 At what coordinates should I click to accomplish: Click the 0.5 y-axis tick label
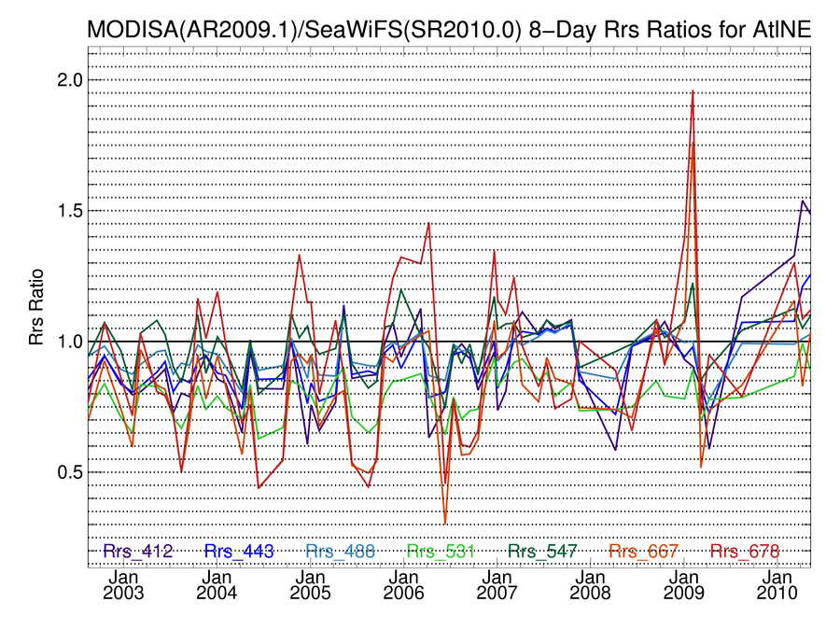[70, 472]
